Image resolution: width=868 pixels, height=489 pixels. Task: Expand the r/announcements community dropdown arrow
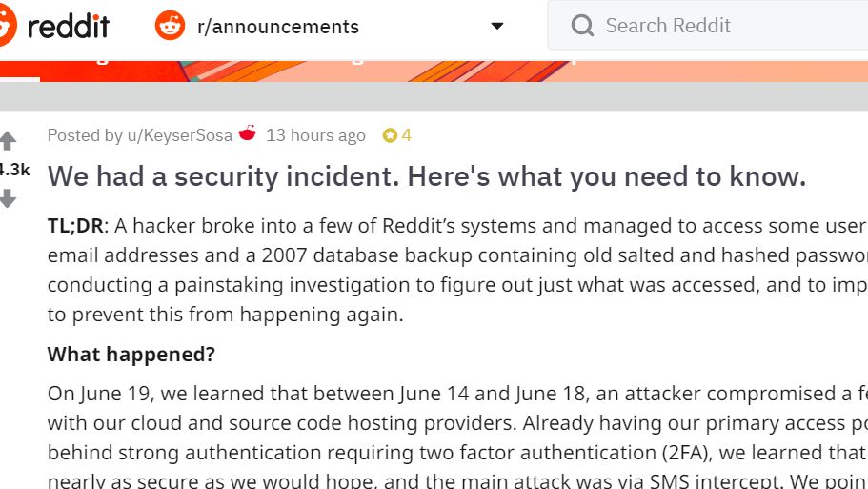tap(497, 26)
